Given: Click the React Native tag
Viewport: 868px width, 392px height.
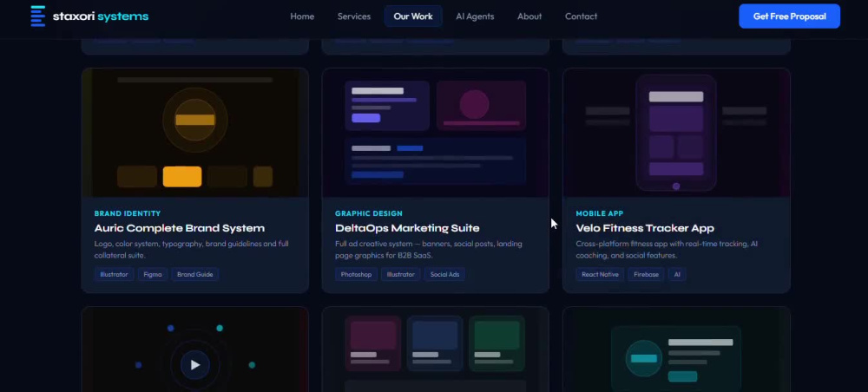Looking at the screenshot, I should click(x=600, y=274).
